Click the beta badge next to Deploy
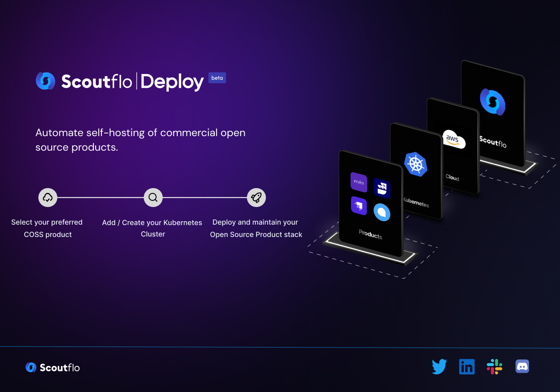The image size is (560, 392). (x=217, y=78)
